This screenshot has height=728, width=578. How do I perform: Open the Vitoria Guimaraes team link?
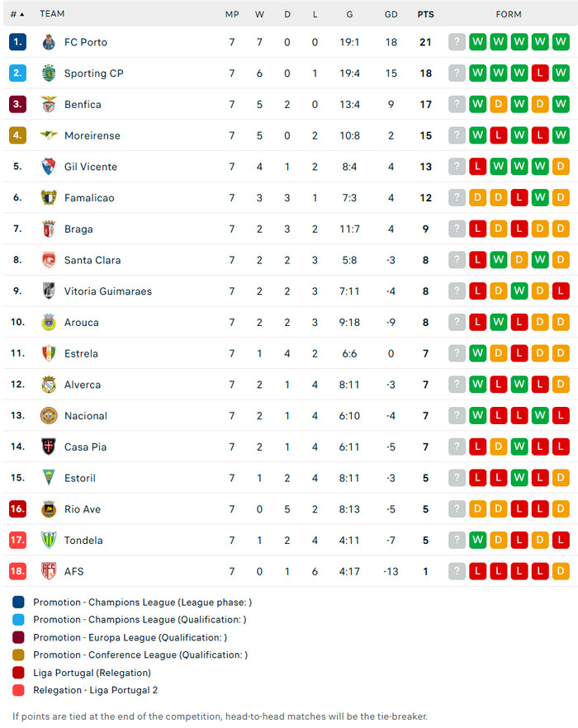click(x=107, y=291)
